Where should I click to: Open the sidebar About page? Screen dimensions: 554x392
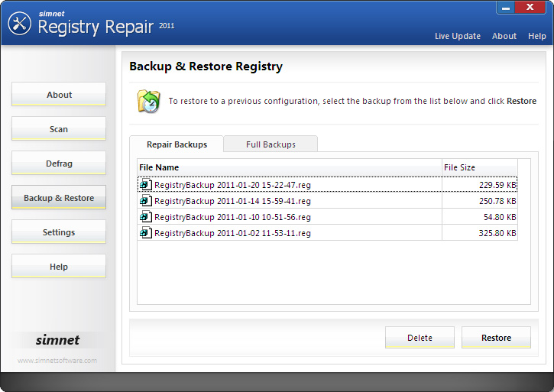[x=59, y=95]
